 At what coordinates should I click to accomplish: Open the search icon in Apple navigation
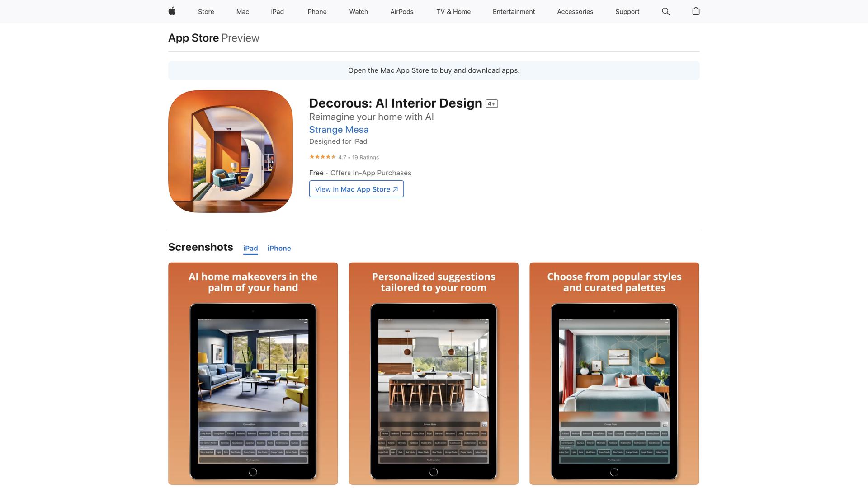[665, 11]
